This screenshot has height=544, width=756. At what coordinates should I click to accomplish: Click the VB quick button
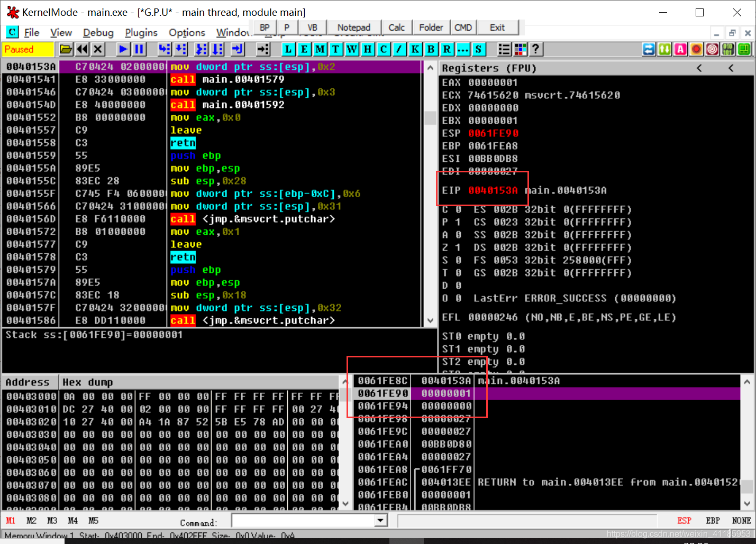312,27
